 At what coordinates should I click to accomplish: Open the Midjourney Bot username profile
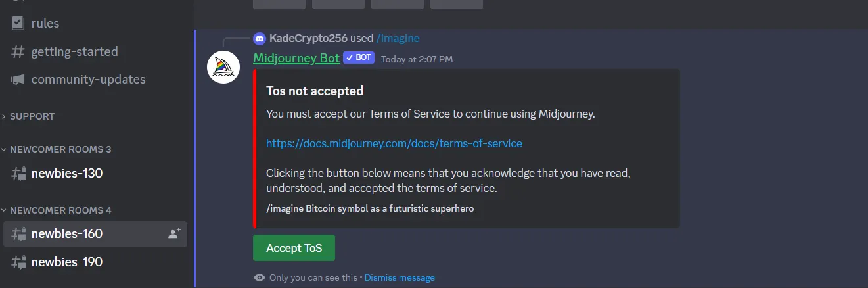coord(296,59)
